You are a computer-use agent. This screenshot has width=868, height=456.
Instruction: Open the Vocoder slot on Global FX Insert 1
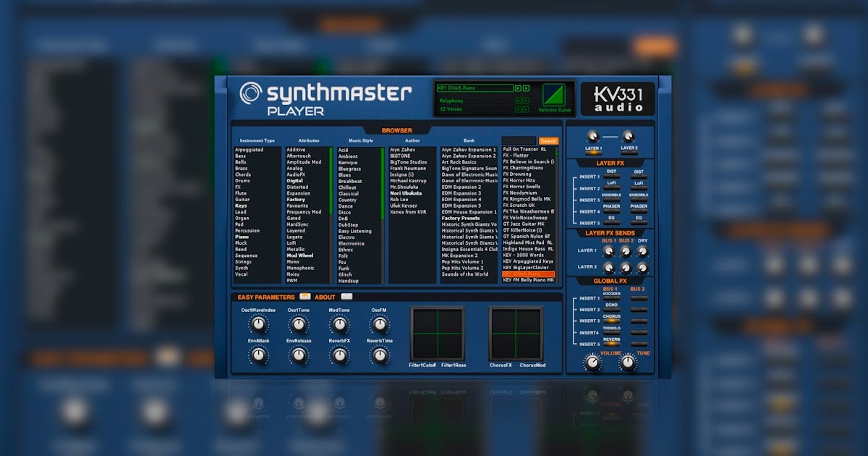click(x=610, y=298)
